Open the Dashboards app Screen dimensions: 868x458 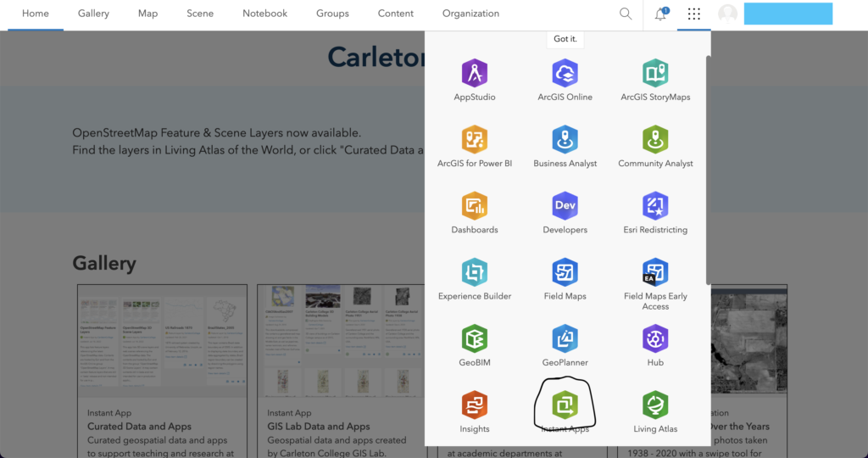pyautogui.click(x=475, y=213)
